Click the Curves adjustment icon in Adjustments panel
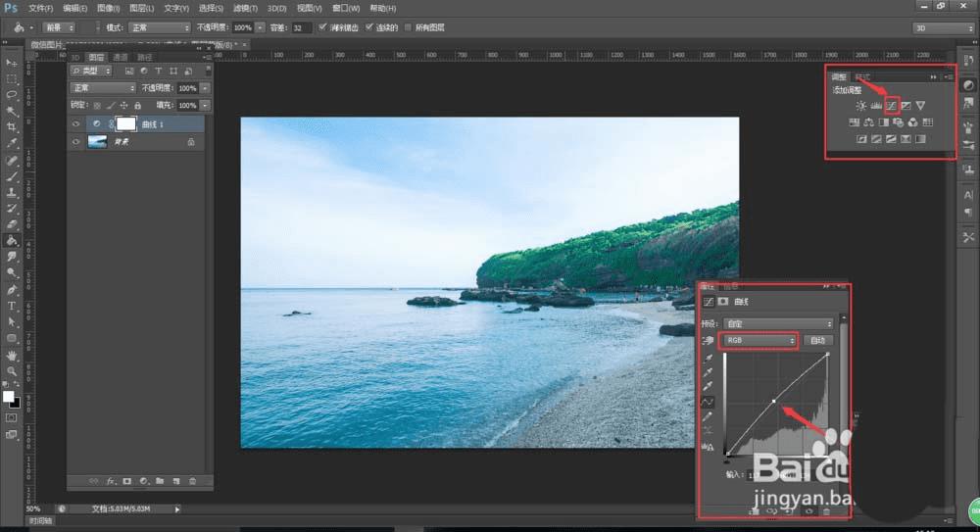Image resolution: width=980 pixels, height=532 pixels. (x=892, y=105)
